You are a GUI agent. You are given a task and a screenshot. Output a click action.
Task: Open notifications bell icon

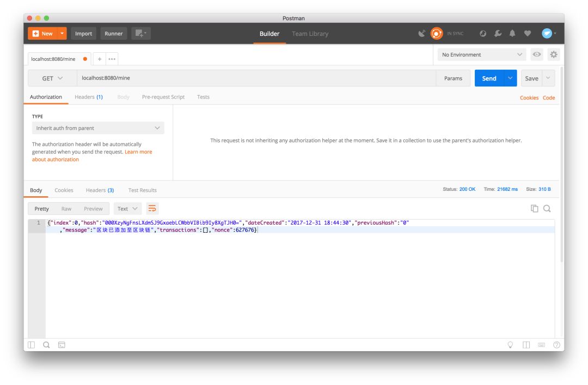tap(512, 34)
